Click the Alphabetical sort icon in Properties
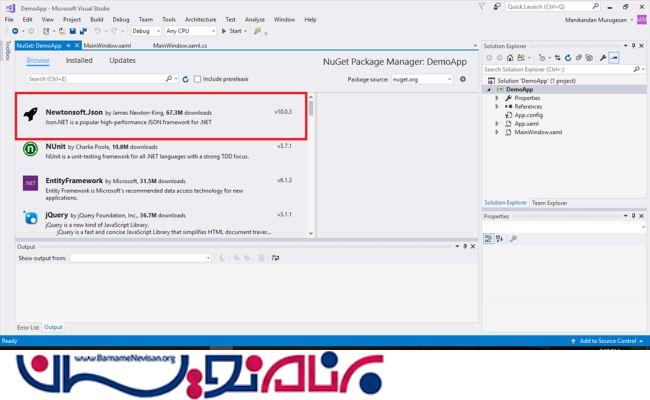650x400 pixels. [500, 239]
